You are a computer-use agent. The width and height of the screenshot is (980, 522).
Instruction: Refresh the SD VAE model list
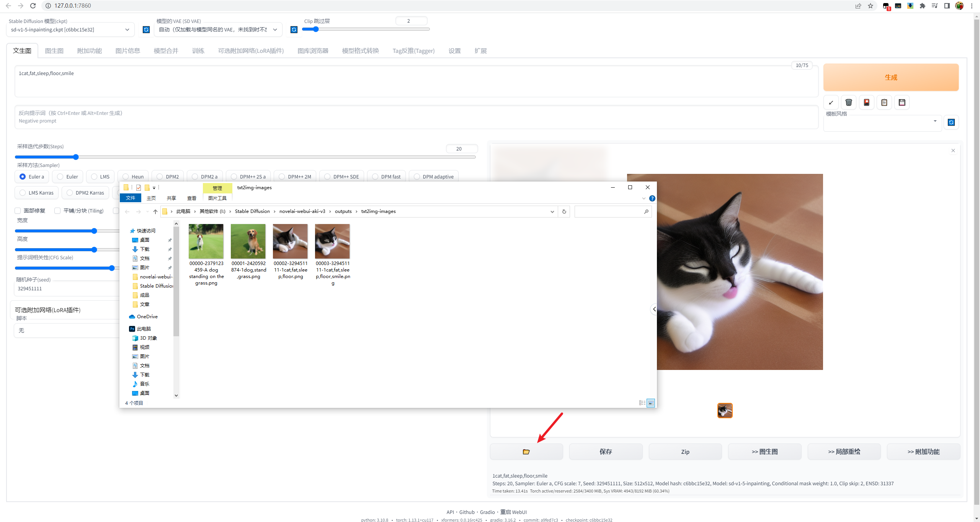coord(294,29)
